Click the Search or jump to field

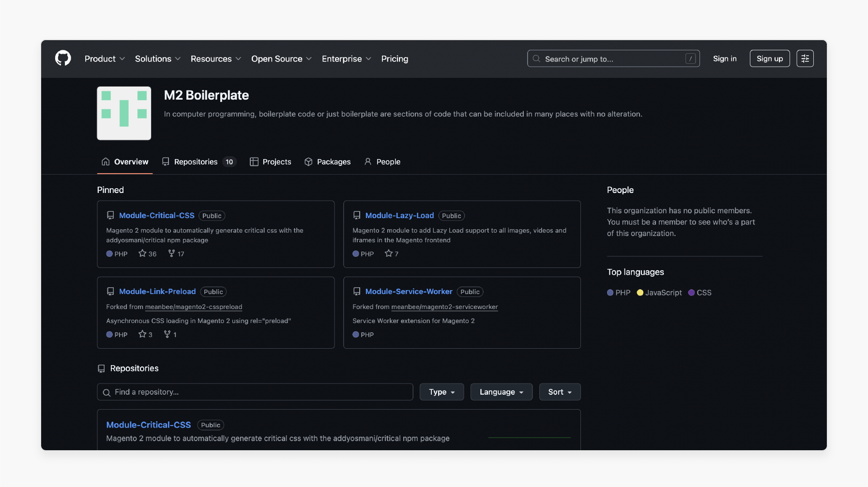coord(613,59)
